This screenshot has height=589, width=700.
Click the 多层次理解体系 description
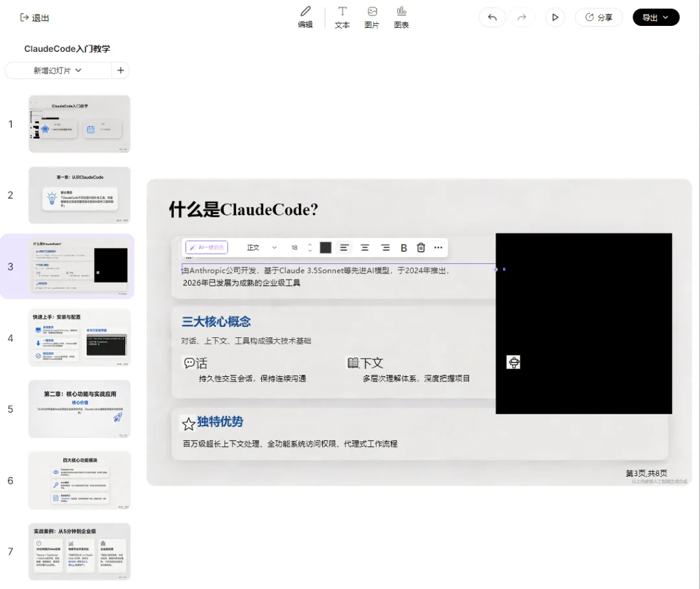pyautogui.click(x=417, y=379)
